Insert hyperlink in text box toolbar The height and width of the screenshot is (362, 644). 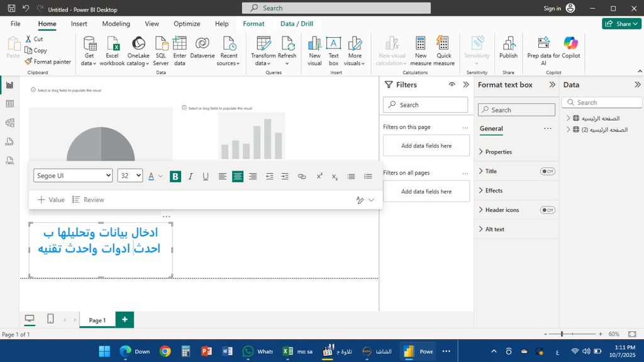pyautogui.click(x=302, y=177)
